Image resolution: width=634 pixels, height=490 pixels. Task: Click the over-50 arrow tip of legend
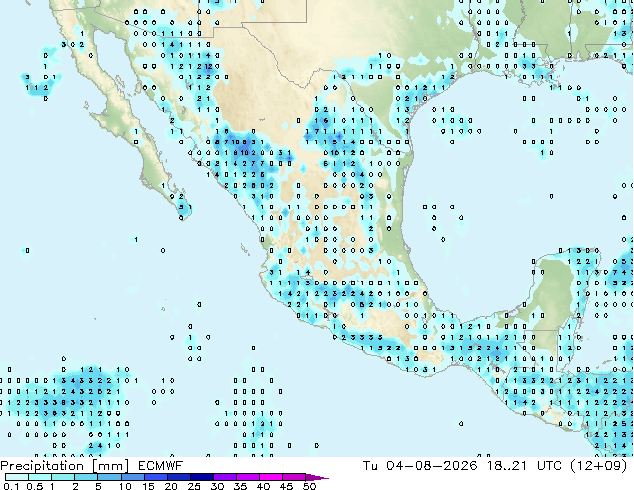[317, 478]
